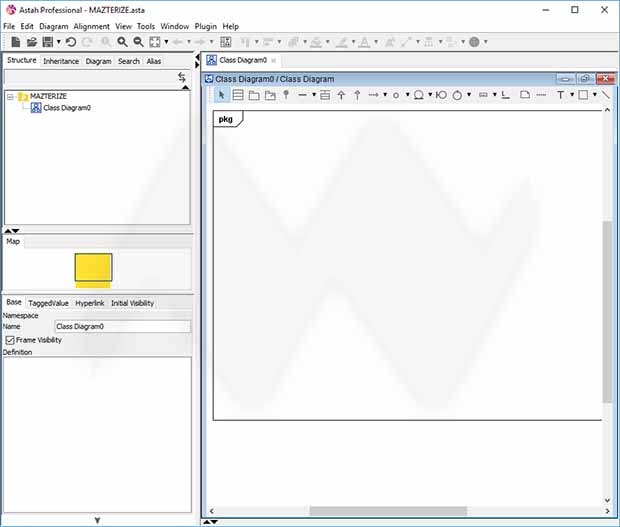Open the Save button dropdown arrow
The width and height of the screenshot is (620, 527).
[x=58, y=42]
